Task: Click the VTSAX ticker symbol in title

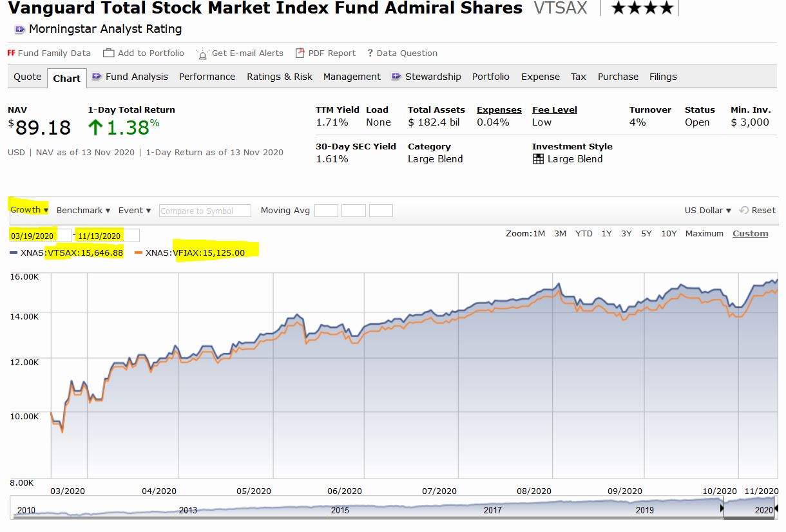Action: (561, 8)
